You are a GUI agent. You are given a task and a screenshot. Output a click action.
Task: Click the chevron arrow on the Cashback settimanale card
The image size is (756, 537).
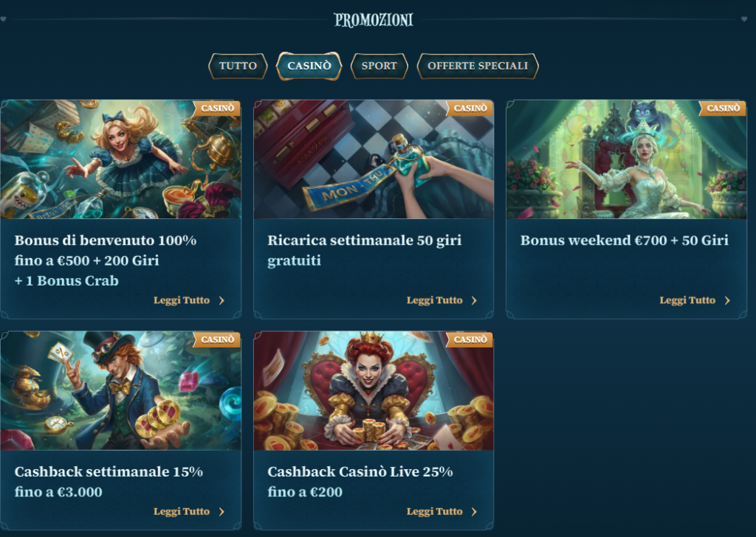point(221,511)
